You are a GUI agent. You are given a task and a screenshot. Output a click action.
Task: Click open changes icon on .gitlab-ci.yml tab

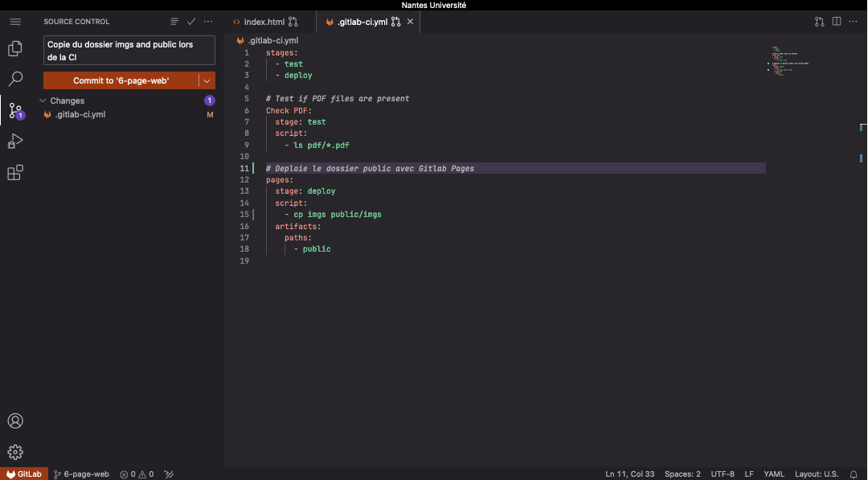coord(395,22)
